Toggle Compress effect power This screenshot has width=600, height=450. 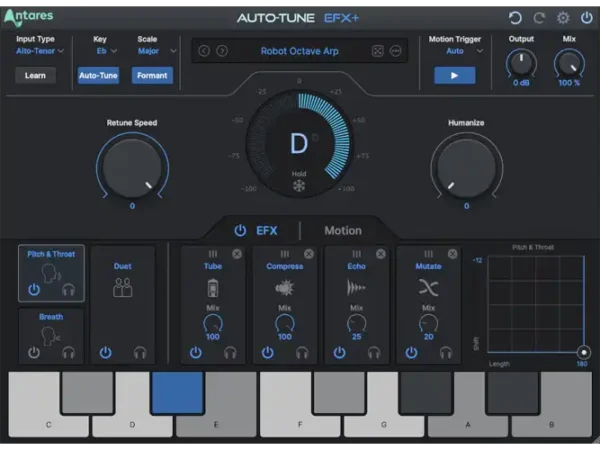pyautogui.click(x=267, y=352)
